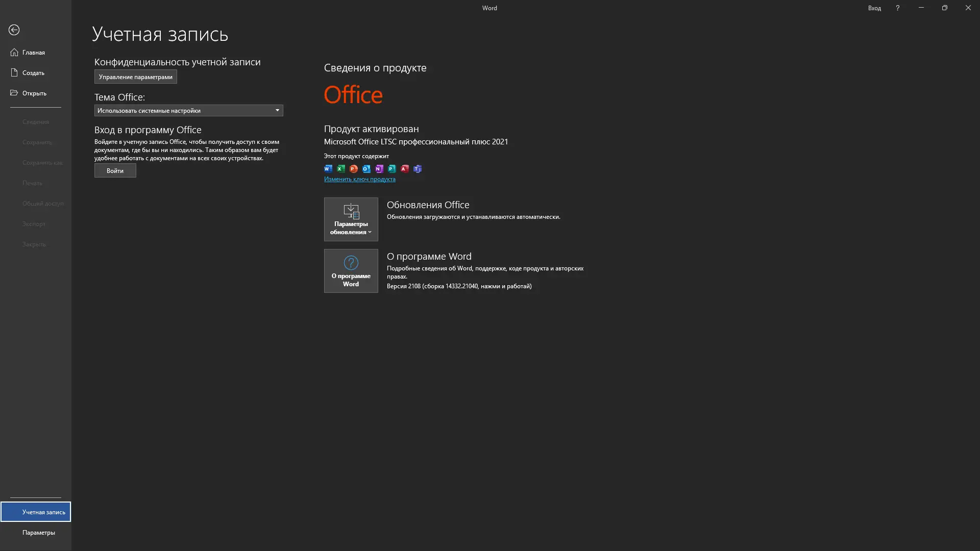Viewport: 980px width, 551px height.
Task: Open the Открыть sidebar section
Action: click(34, 93)
